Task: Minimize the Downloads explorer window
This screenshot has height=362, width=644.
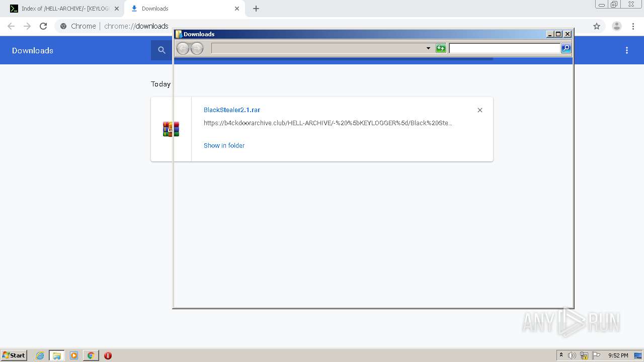Action: click(x=550, y=34)
